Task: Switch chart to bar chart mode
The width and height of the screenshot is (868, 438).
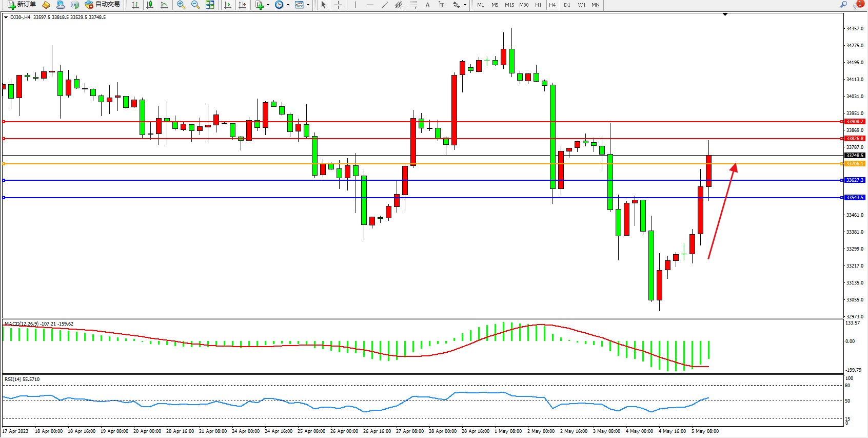Action: click(135, 5)
